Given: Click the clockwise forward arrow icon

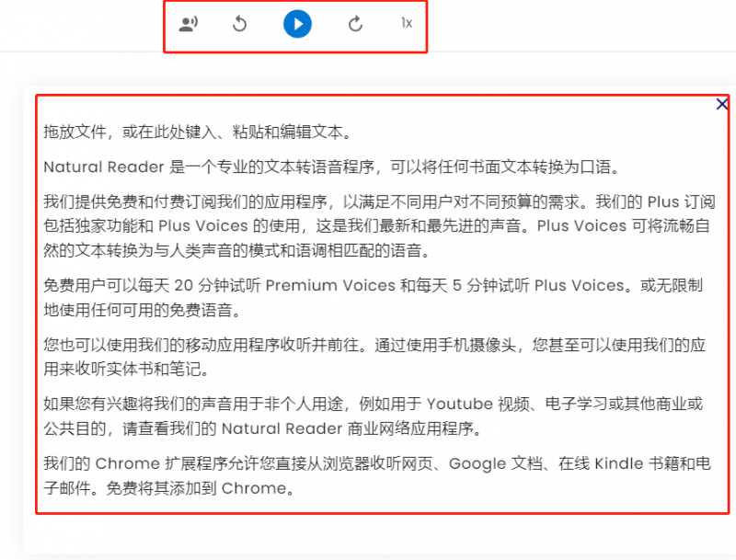Looking at the screenshot, I should (355, 24).
